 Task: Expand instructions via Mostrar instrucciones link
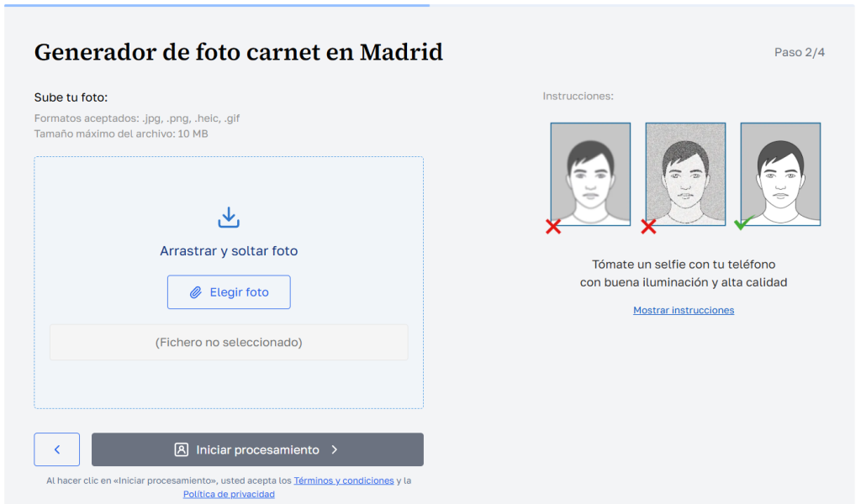coord(684,310)
